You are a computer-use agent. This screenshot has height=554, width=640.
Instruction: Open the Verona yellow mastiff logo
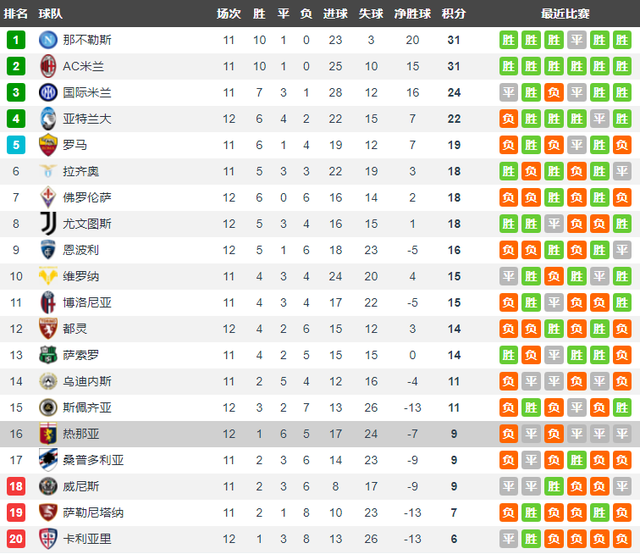(x=48, y=276)
